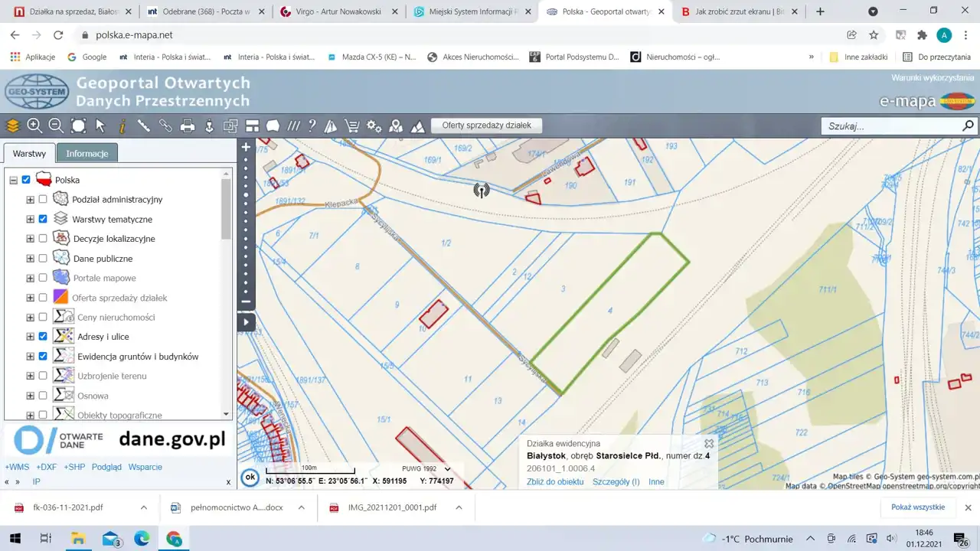Collapse the Polska root layer node

click(x=13, y=181)
